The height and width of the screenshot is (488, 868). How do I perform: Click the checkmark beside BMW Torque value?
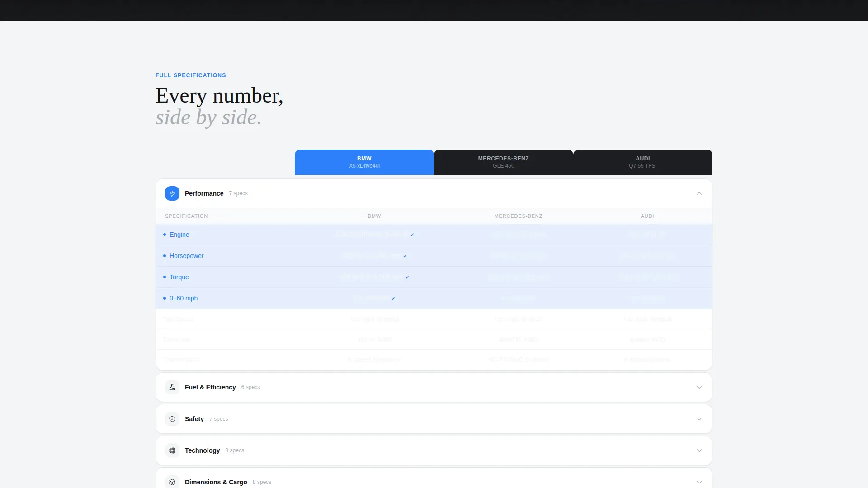click(407, 277)
